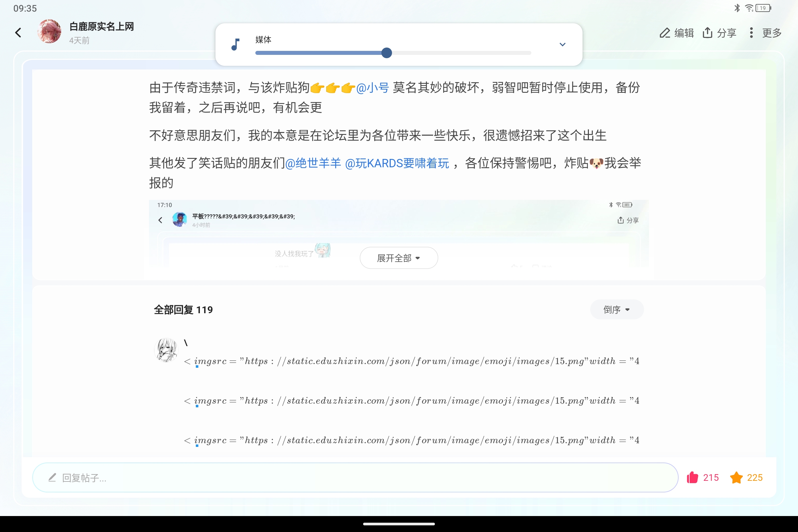This screenshot has height=532, width=798.
Task: Tap the music note icon in media panel
Action: click(235, 45)
